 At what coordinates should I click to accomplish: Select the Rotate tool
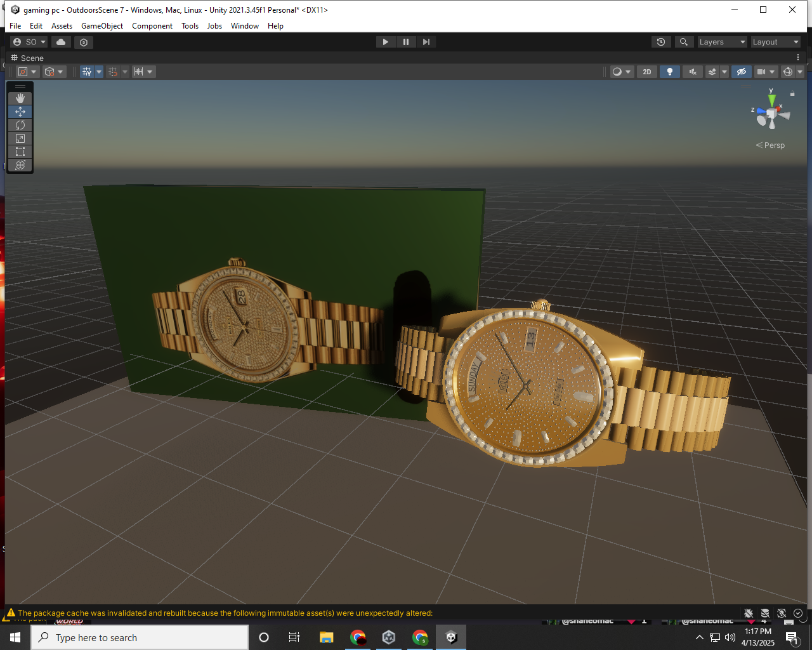point(20,125)
